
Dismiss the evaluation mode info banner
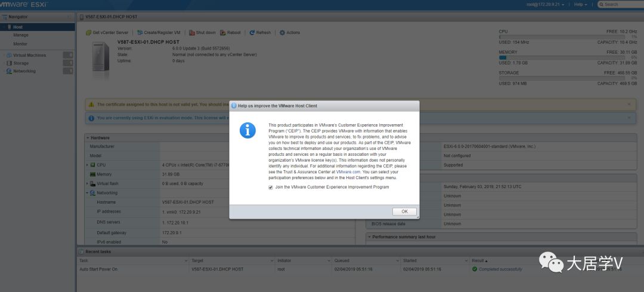pos(629,118)
